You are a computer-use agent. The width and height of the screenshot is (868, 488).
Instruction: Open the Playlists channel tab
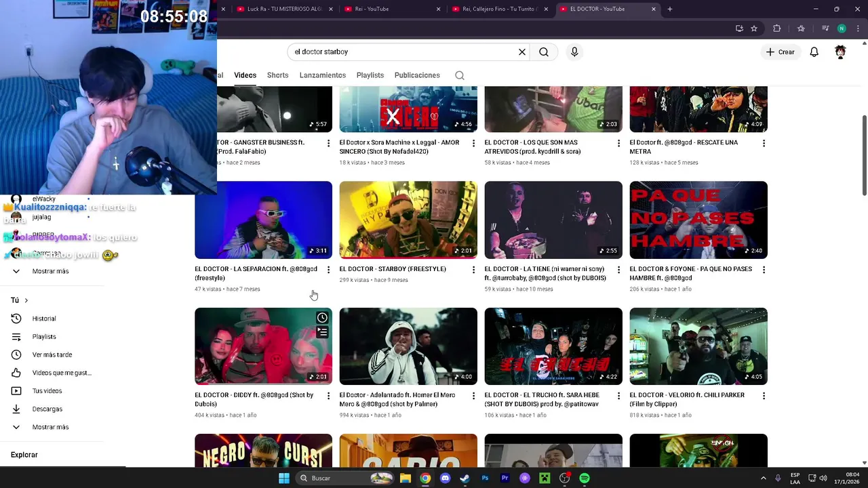pos(370,75)
